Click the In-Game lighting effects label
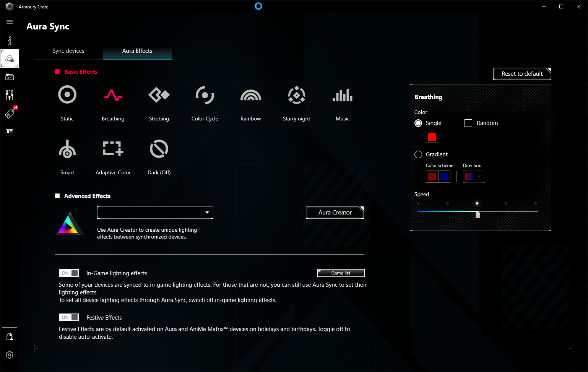The height and width of the screenshot is (372, 588). [117, 273]
